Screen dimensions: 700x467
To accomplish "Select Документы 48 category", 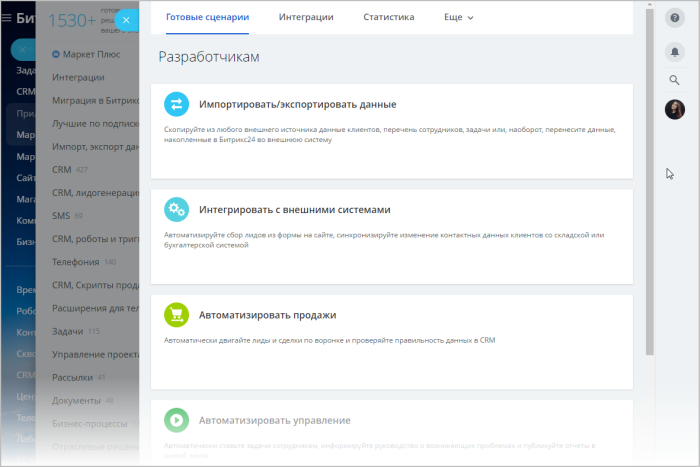I will click(x=83, y=401).
